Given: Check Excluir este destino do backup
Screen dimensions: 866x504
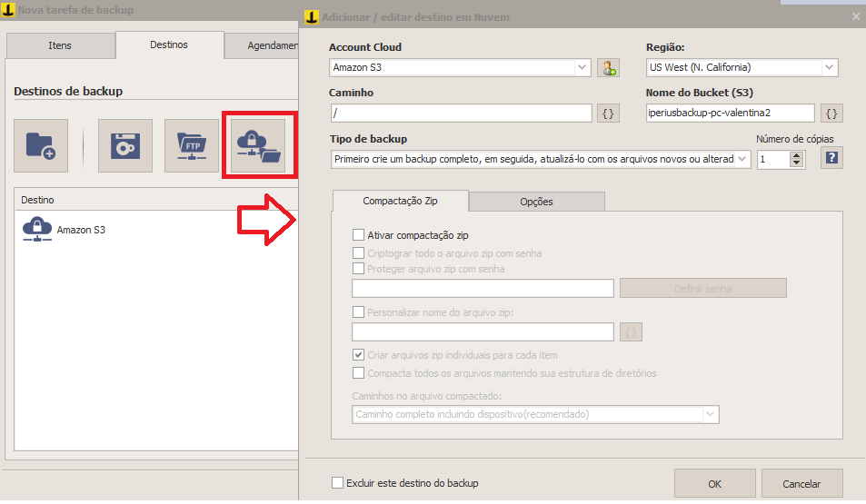Looking at the screenshot, I should (x=337, y=483).
